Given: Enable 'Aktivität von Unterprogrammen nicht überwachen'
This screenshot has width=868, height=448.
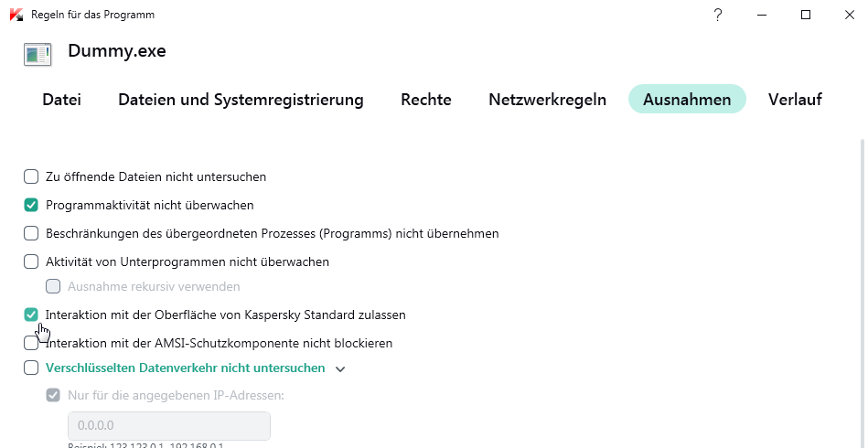Looking at the screenshot, I should 31,261.
